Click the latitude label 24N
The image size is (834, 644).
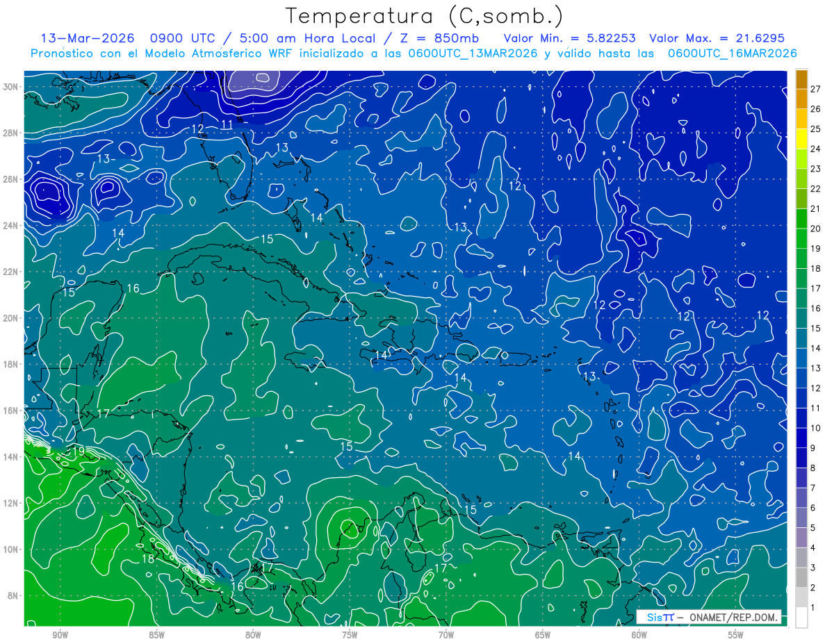click(10, 225)
